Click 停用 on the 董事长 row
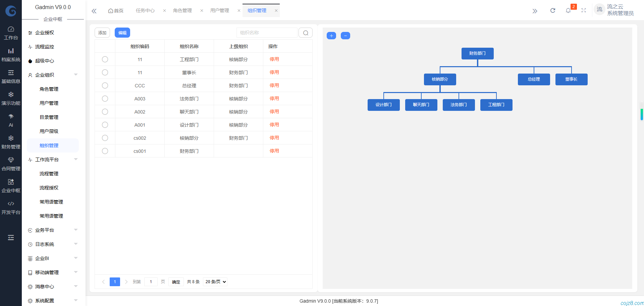The height and width of the screenshot is (306, 644). 274,72
